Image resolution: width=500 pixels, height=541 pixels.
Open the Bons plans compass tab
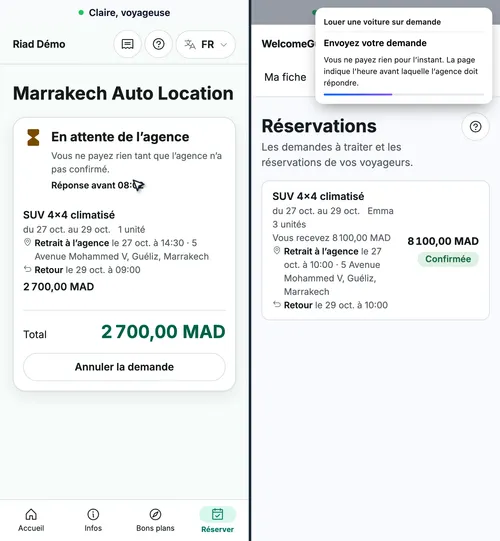tap(155, 520)
